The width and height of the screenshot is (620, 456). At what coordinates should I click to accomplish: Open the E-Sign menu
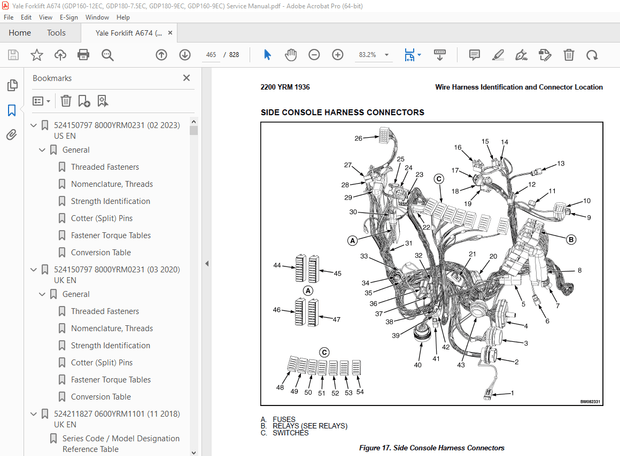pyautogui.click(x=68, y=17)
